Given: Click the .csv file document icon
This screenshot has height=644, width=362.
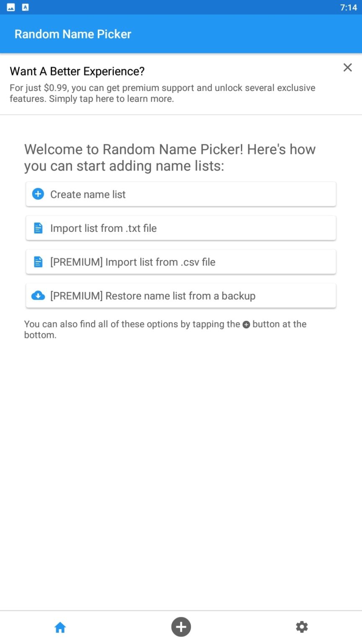Looking at the screenshot, I should (38, 262).
